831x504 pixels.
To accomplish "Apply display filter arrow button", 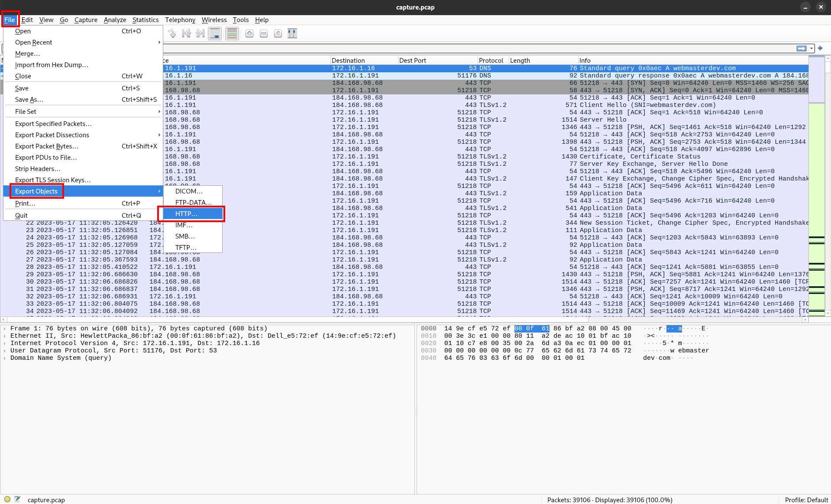I will click(802, 48).
